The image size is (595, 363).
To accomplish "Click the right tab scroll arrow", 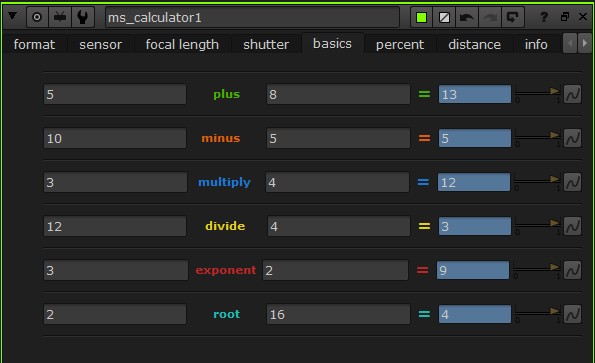I will [584, 43].
